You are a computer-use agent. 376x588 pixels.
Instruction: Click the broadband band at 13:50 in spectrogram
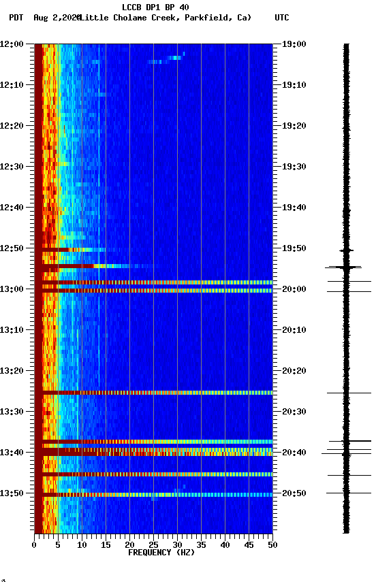click(x=153, y=495)
